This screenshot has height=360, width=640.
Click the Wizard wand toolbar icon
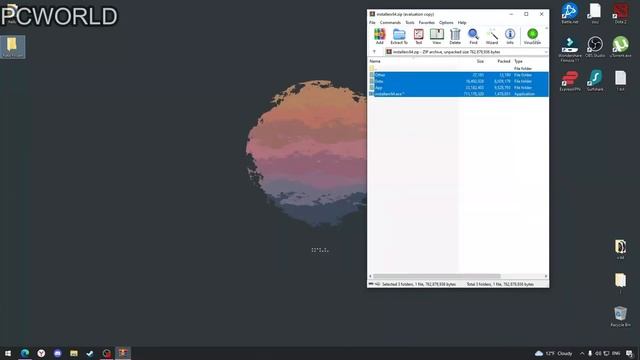(x=492, y=36)
